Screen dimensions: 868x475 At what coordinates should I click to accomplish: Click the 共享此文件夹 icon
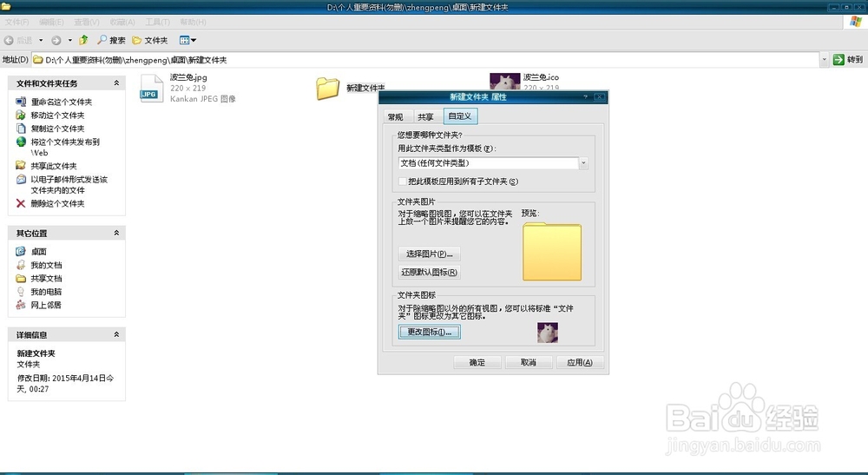(x=21, y=166)
